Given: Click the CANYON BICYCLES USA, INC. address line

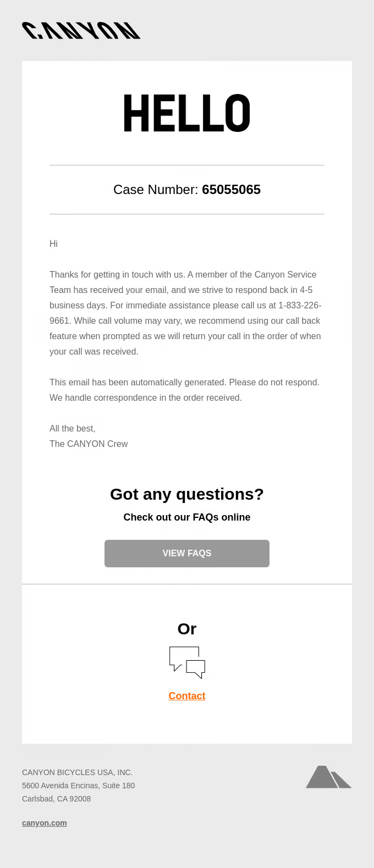Looking at the screenshot, I should click(x=78, y=772).
